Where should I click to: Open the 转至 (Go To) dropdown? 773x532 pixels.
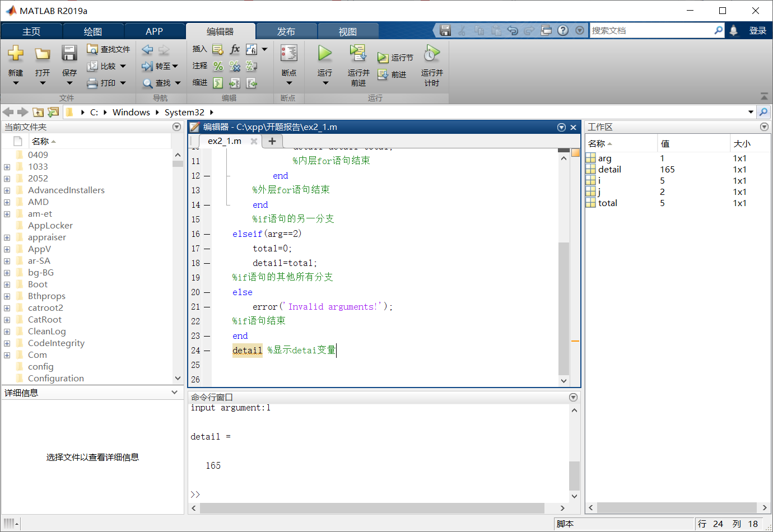(160, 66)
